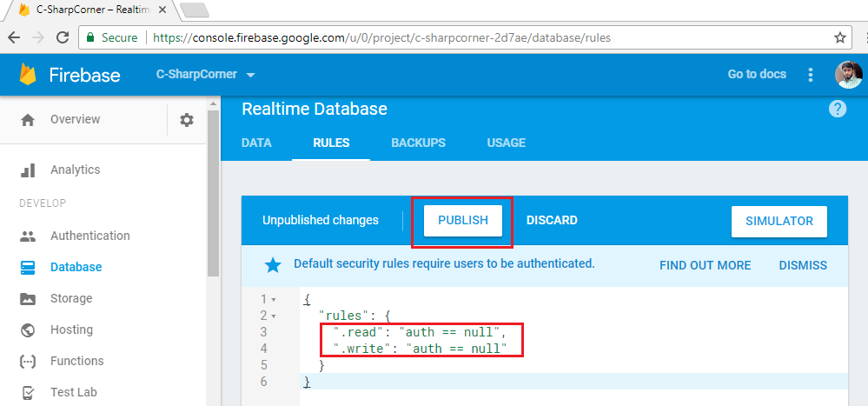Open Storage in sidebar
This screenshot has height=406, width=868.
pos(71,298)
